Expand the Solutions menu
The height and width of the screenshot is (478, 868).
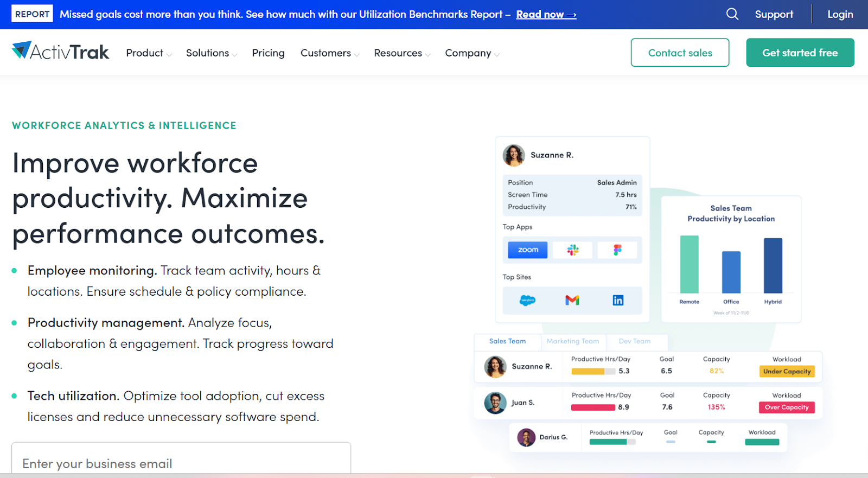(x=212, y=53)
